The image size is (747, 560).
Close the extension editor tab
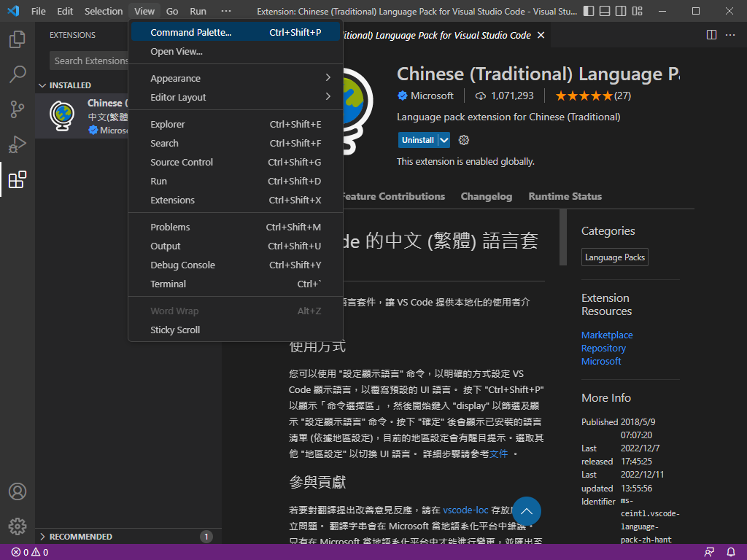[x=541, y=35]
